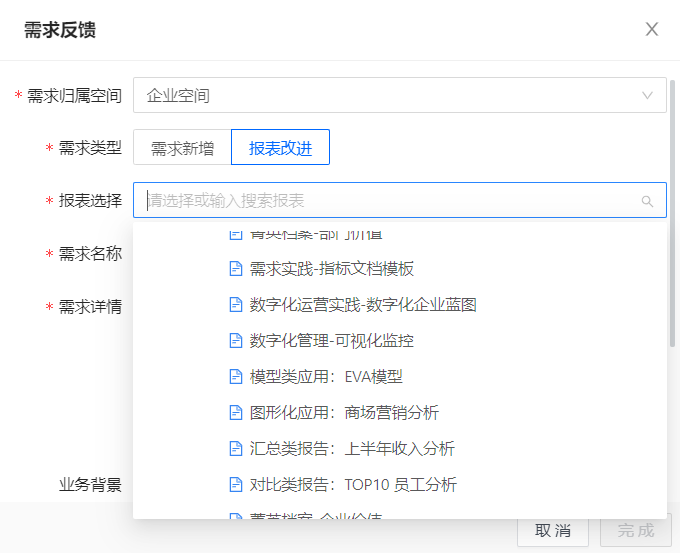This screenshot has width=680, height=553.
Task: Select the 需求新增 requirement type
Action: [182, 148]
